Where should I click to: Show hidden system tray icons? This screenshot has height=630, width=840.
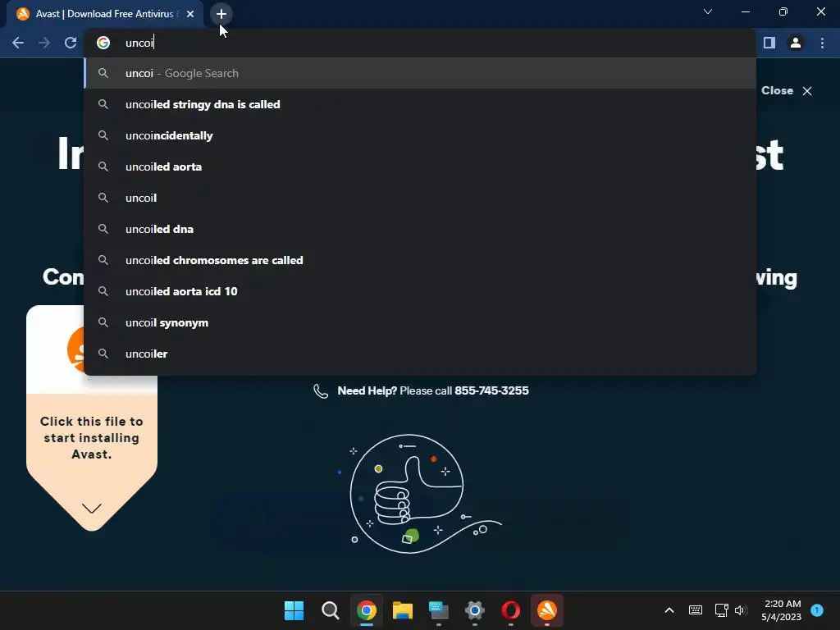pos(669,610)
